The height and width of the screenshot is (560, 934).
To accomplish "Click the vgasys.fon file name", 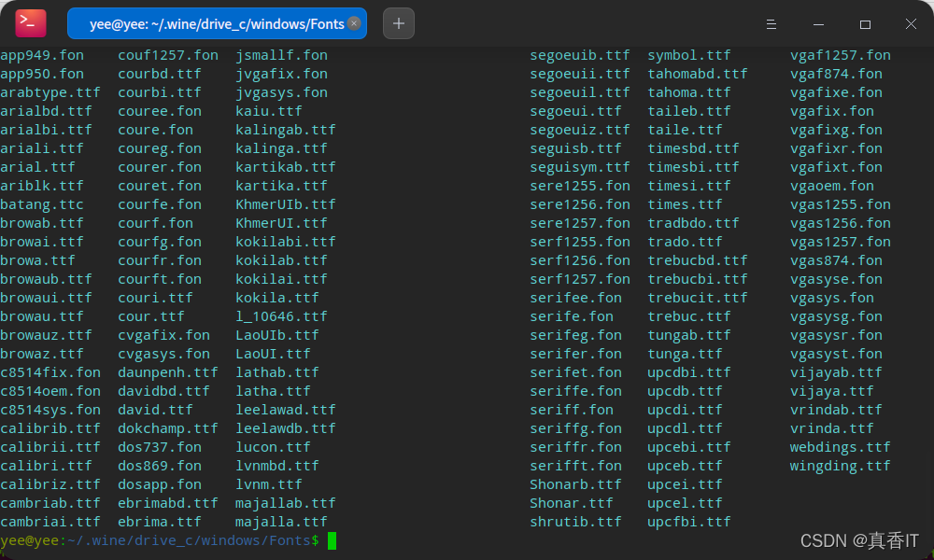I will click(x=832, y=298).
